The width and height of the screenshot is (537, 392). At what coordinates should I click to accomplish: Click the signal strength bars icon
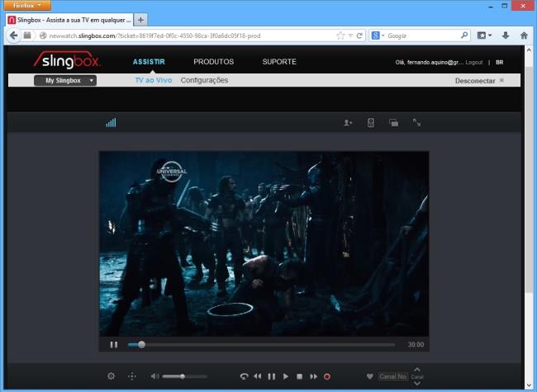point(111,122)
